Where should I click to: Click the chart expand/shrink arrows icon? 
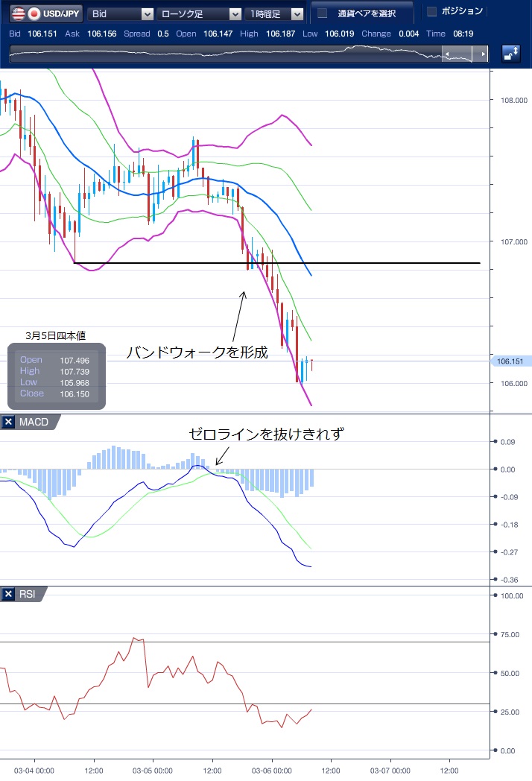point(512,54)
